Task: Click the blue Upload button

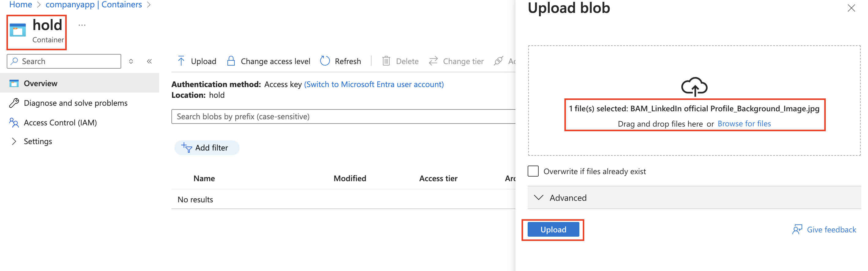Action: pos(553,230)
